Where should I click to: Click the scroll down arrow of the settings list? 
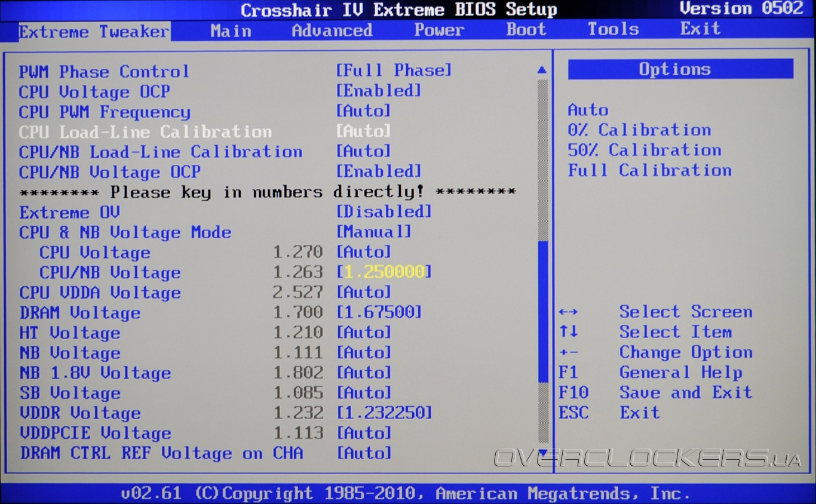point(542,452)
